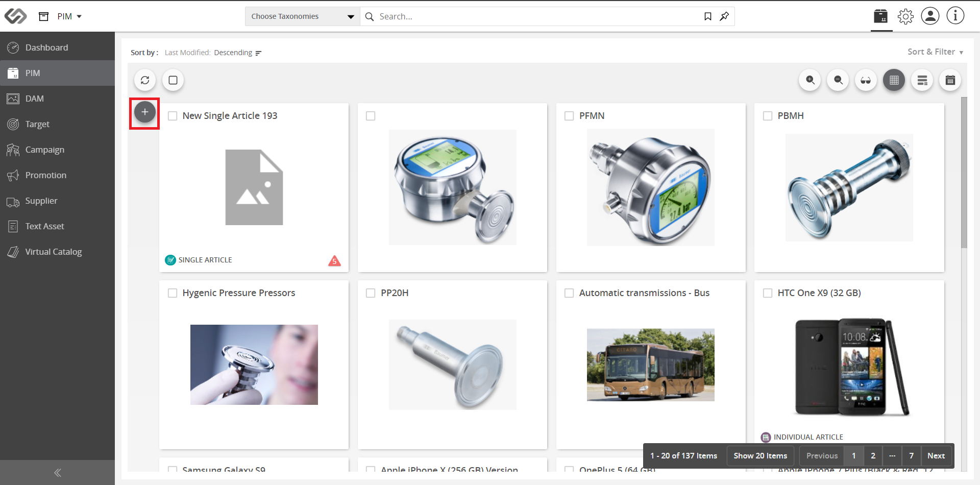Click the add new item plus button
980x485 pixels.
tap(145, 112)
